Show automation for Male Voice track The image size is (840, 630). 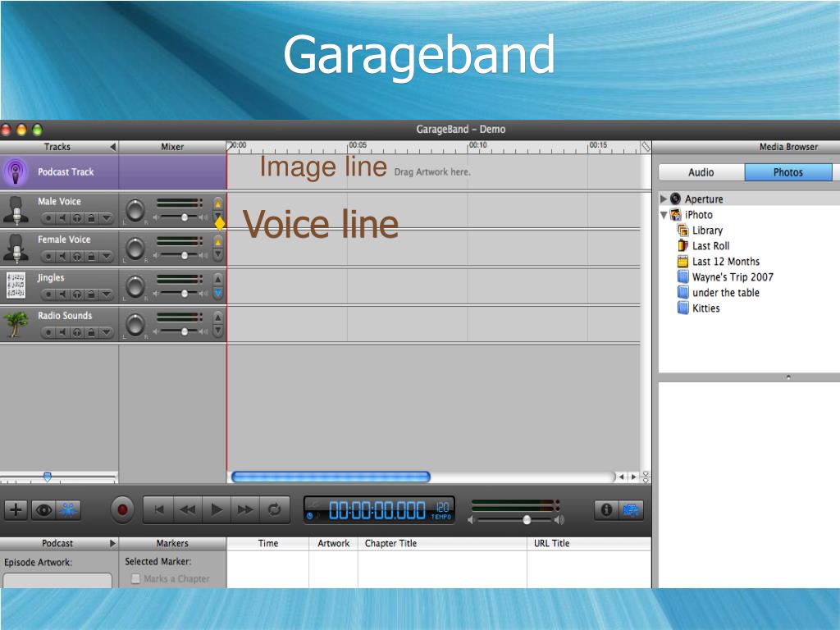[x=106, y=218]
